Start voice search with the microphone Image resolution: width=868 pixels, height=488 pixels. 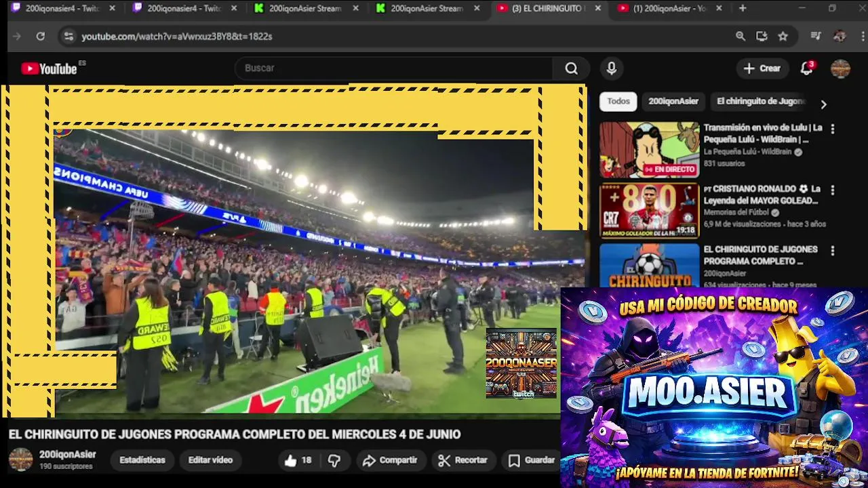tap(612, 68)
